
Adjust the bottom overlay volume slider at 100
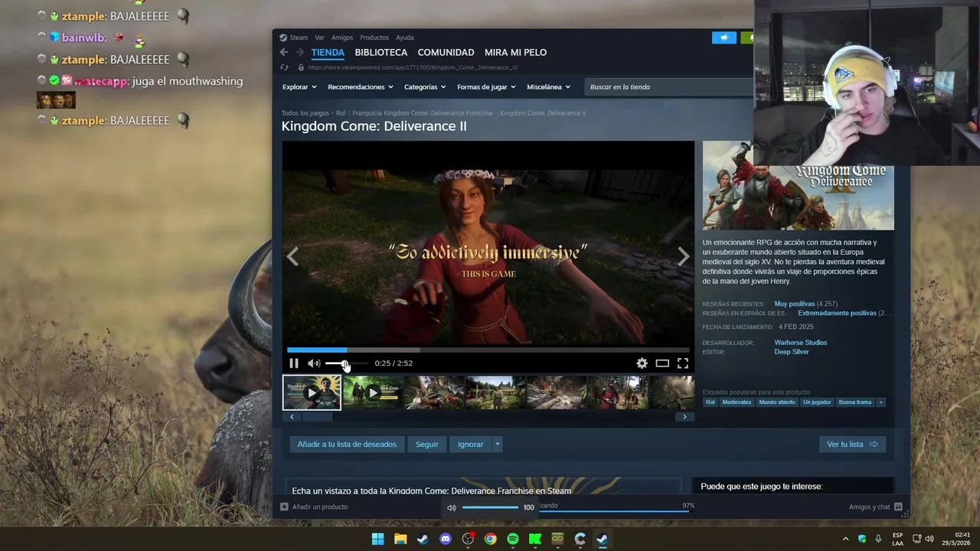(490, 507)
